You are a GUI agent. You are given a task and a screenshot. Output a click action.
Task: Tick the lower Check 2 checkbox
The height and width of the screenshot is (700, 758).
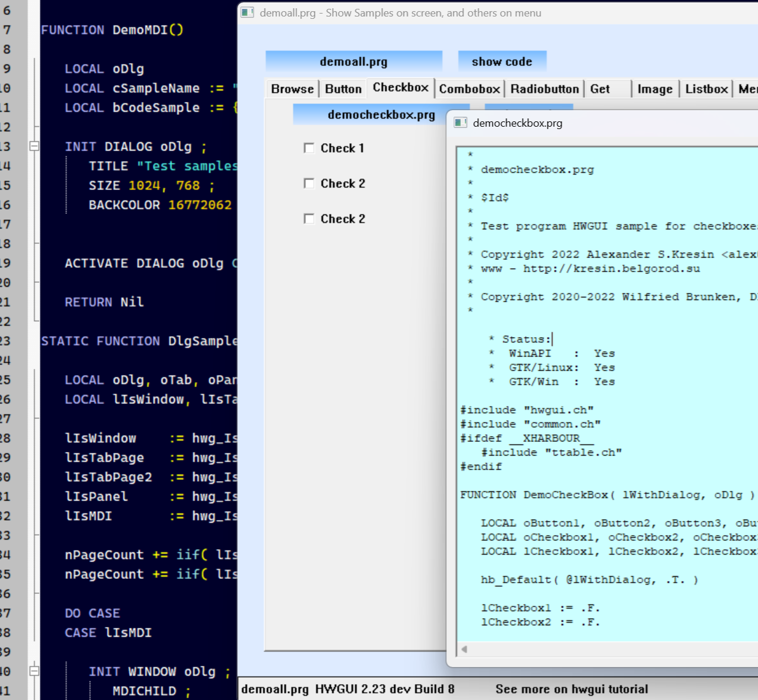(x=309, y=219)
